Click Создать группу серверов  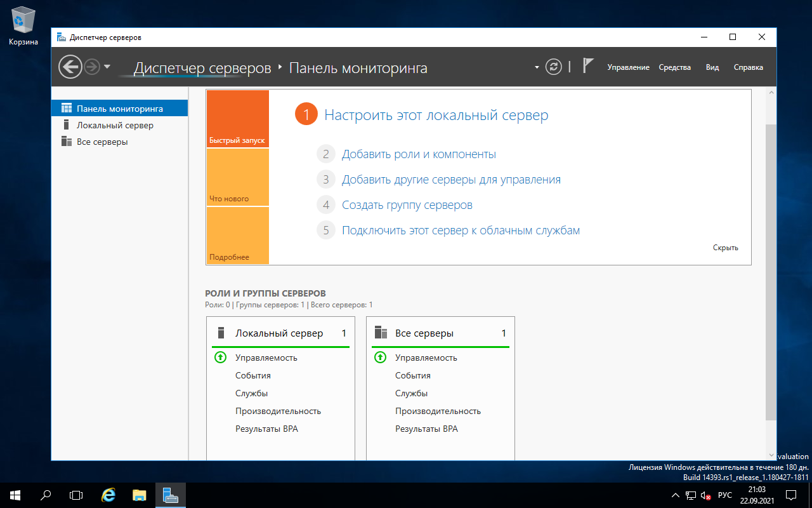coord(407,205)
